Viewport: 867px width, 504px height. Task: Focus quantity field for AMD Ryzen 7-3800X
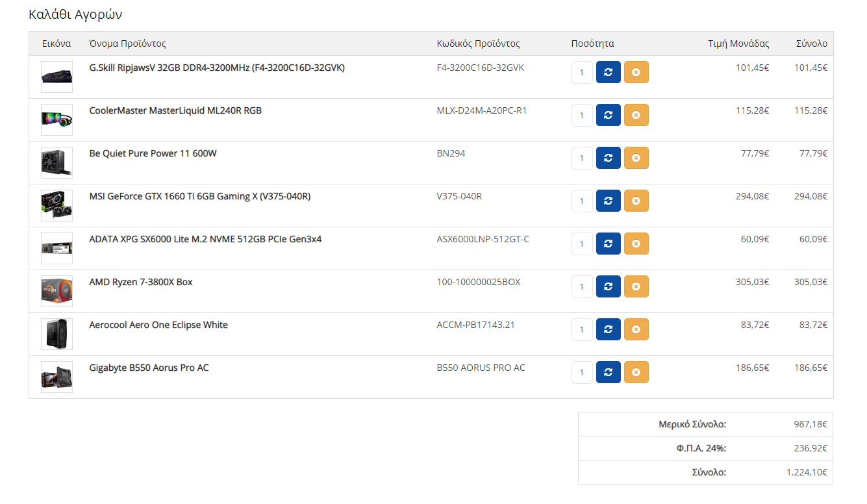coord(582,286)
